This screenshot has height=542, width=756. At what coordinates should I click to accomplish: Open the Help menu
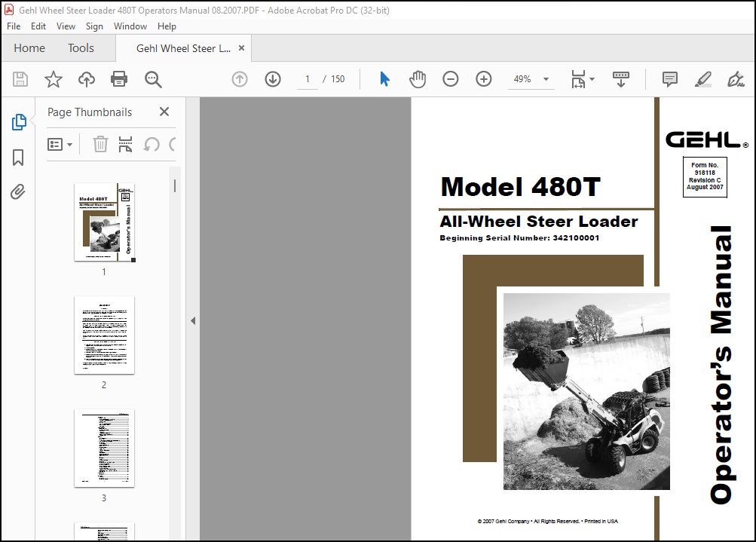[x=167, y=26]
